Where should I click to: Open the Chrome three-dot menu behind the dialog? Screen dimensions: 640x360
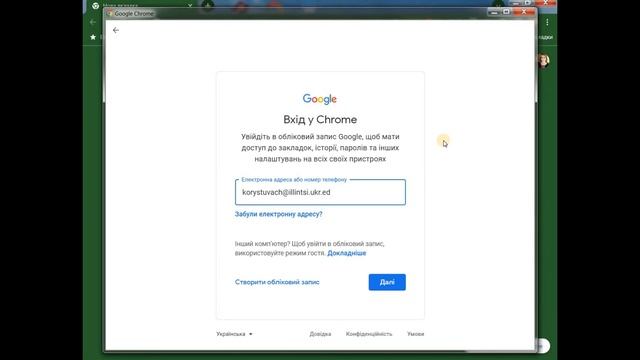tap(547, 22)
